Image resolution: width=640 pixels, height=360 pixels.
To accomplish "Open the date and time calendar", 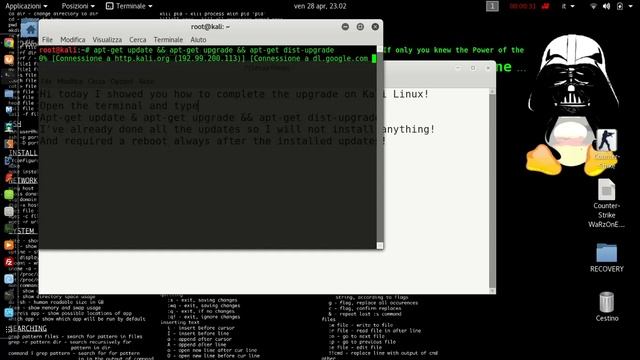I will click(320, 6).
